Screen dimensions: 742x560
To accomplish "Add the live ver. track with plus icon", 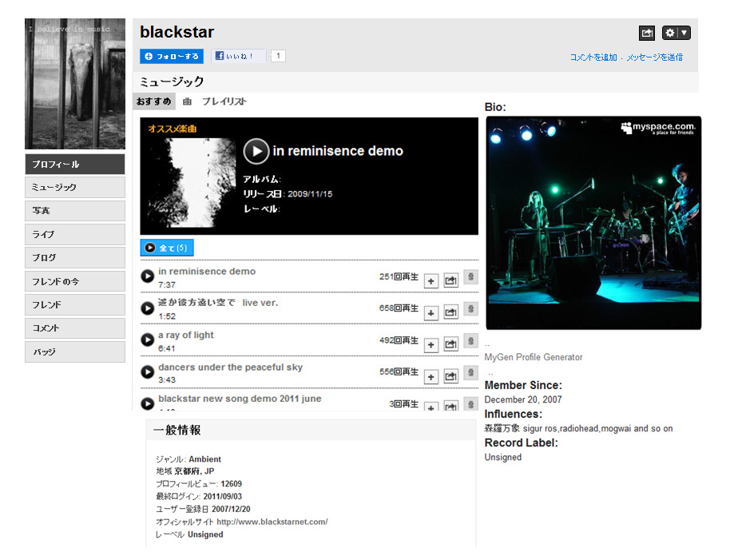I will 431,313.
